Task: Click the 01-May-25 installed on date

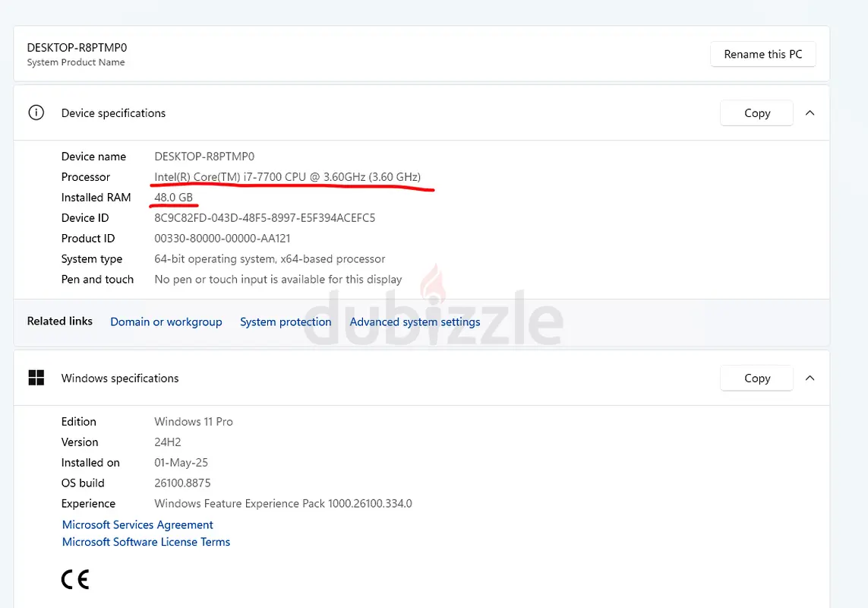Action: point(181,463)
